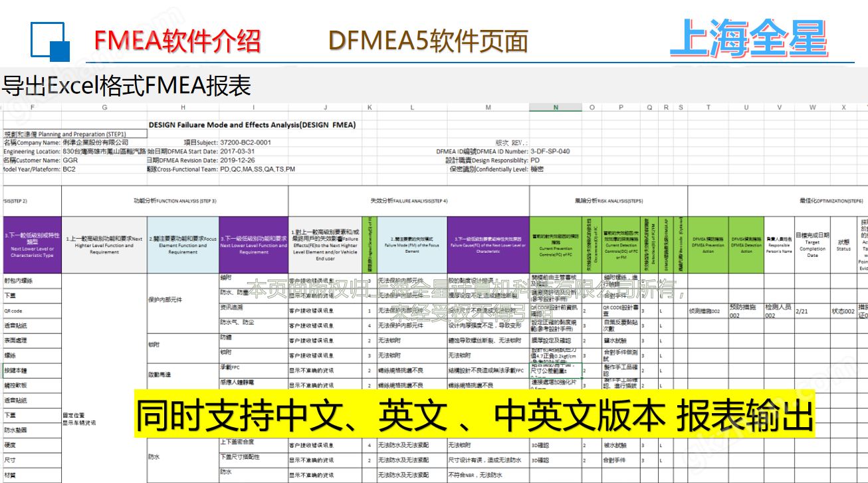
Task: Click FAILURE ANALYSIS (STEP 4) section header
Action: [409, 200]
